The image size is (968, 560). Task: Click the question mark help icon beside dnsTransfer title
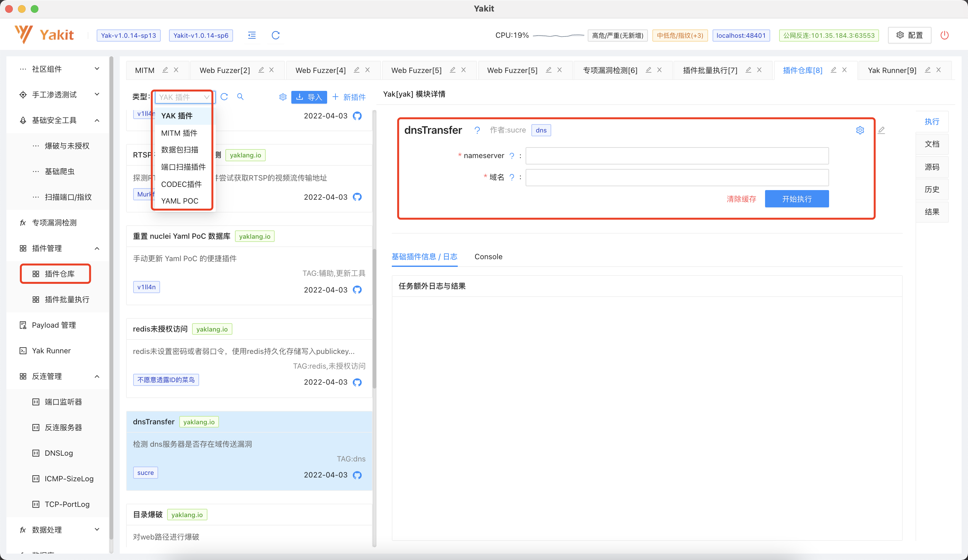tap(477, 130)
